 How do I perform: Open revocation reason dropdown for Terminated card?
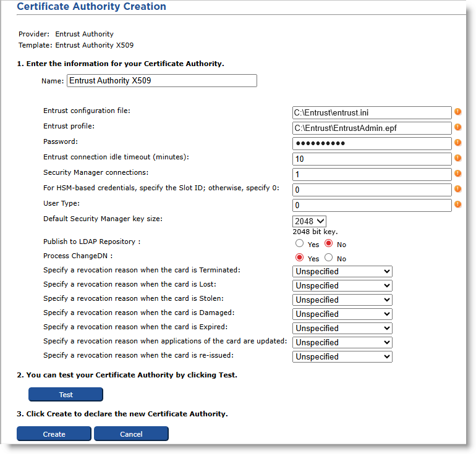click(342, 271)
